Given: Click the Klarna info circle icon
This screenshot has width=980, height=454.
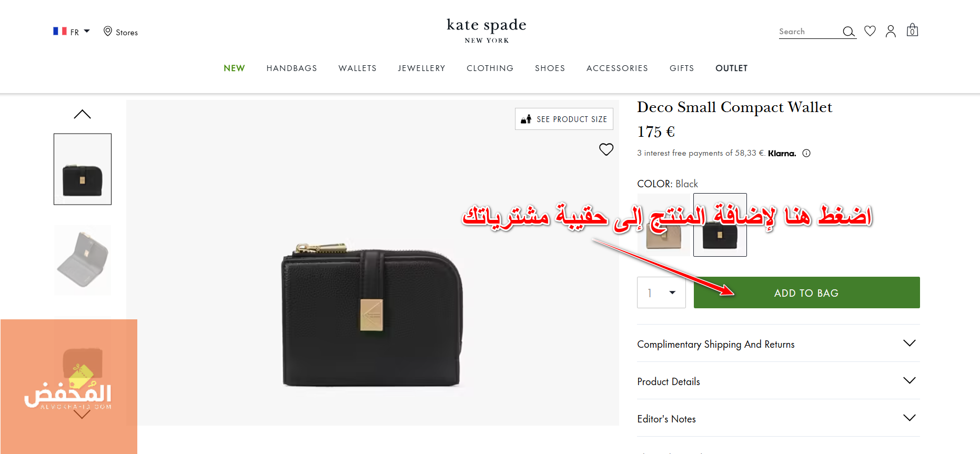Looking at the screenshot, I should (x=806, y=154).
